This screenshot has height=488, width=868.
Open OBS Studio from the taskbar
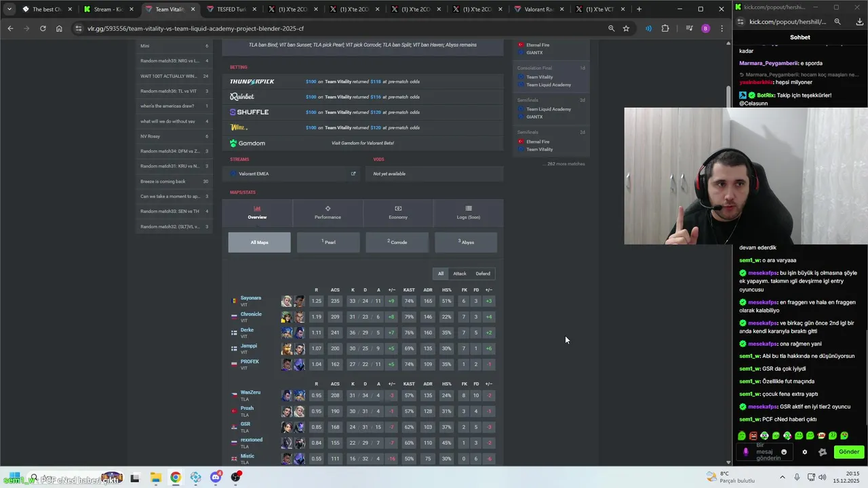(236, 477)
